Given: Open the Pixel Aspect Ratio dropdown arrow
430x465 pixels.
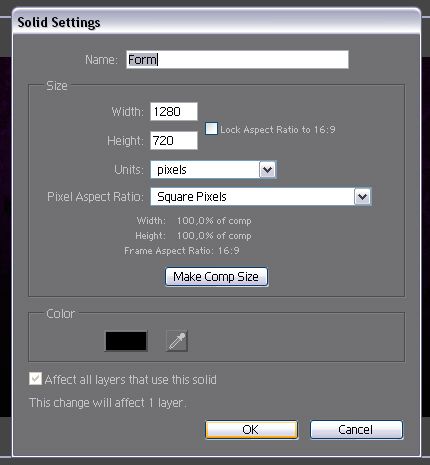Looking at the screenshot, I should pos(363,197).
